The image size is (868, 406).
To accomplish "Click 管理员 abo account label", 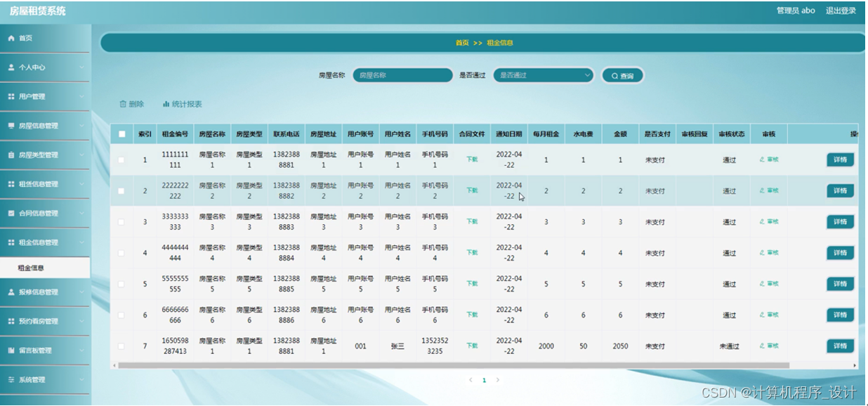I will [796, 11].
